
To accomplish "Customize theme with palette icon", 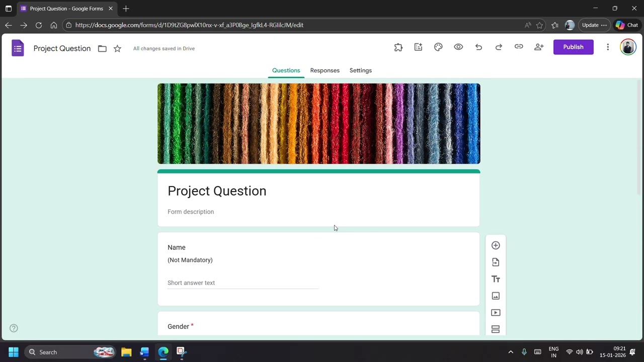I will coord(438,47).
